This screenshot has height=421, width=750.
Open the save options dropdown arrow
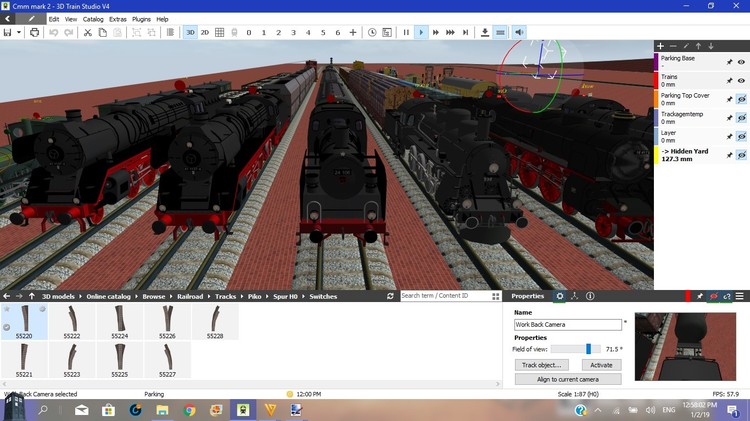pos(19,33)
